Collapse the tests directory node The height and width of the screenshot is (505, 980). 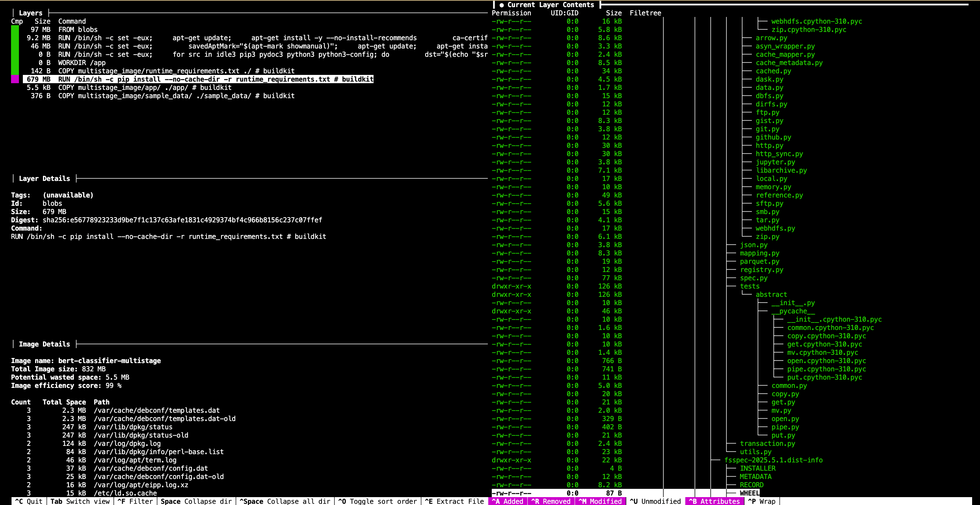749,286
